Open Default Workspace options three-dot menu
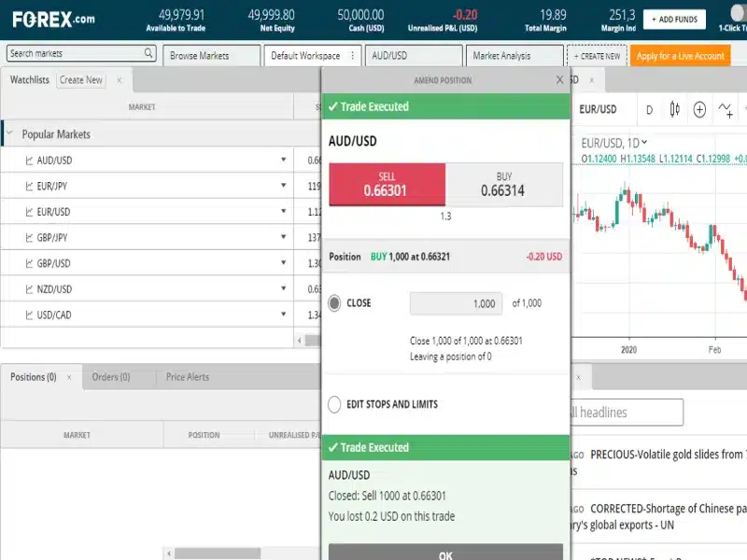Image resolution: width=747 pixels, height=560 pixels. 352,56
